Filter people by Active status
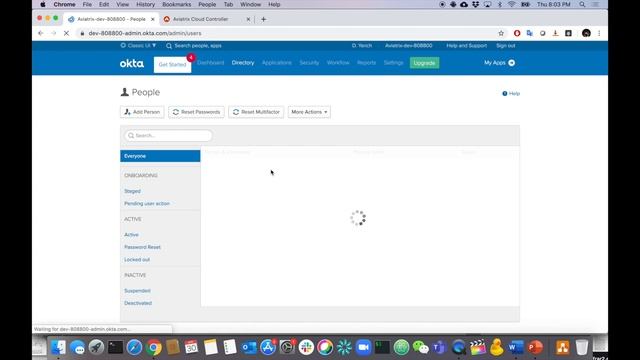This screenshot has height=360, width=640. tap(131, 235)
